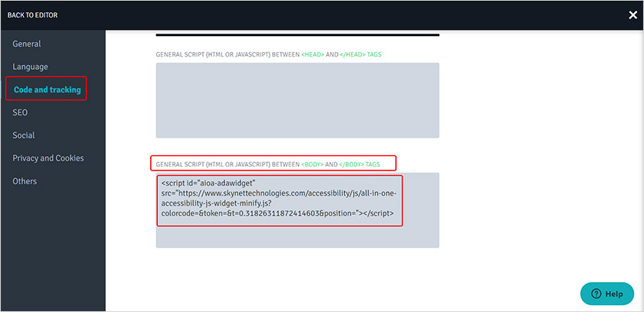Click the question mark icon in Help

(x=596, y=294)
